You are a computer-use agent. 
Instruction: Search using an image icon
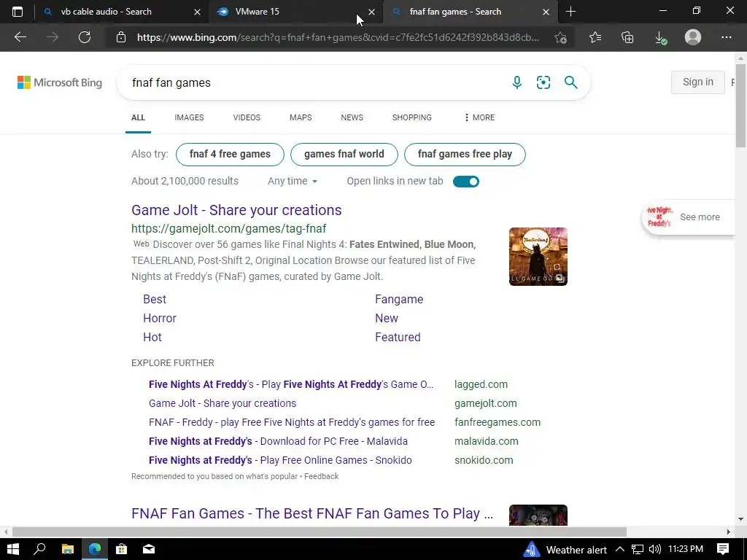543,82
